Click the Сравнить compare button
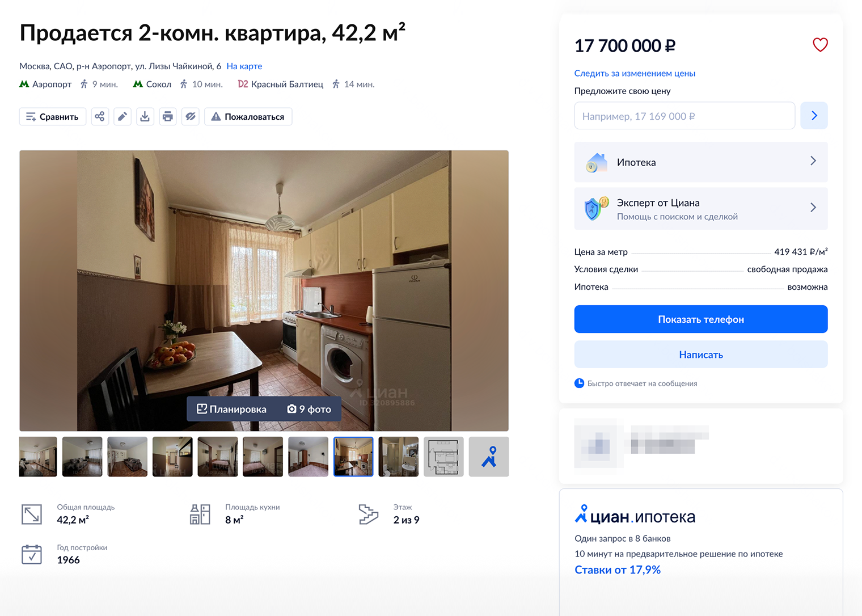This screenshot has width=862, height=616. click(x=53, y=116)
